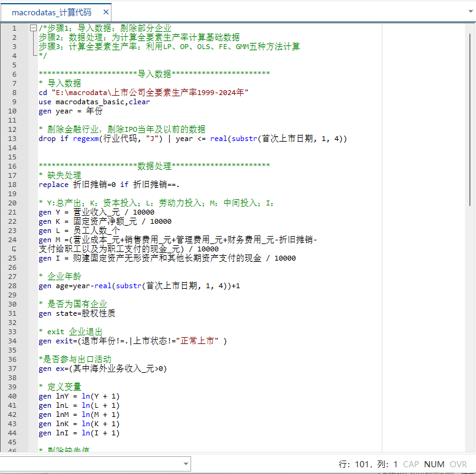Click the vertical scrollbar thumb

[x=470, y=117]
